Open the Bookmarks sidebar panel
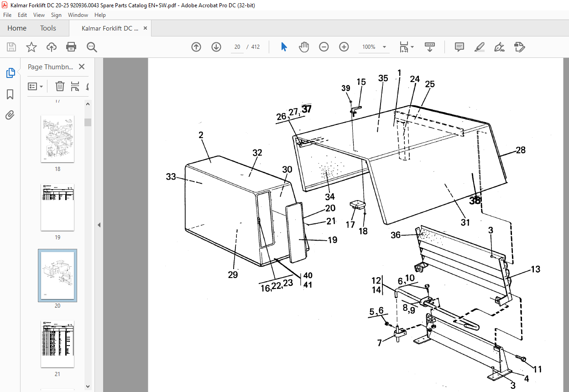 click(x=10, y=94)
